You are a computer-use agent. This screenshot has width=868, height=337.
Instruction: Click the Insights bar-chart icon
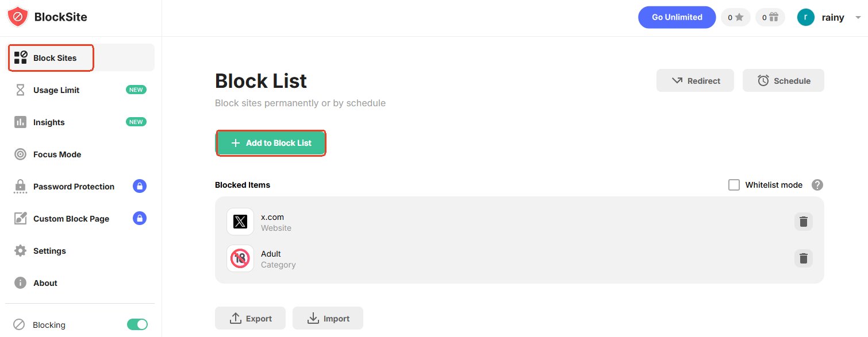coord(20,122)
